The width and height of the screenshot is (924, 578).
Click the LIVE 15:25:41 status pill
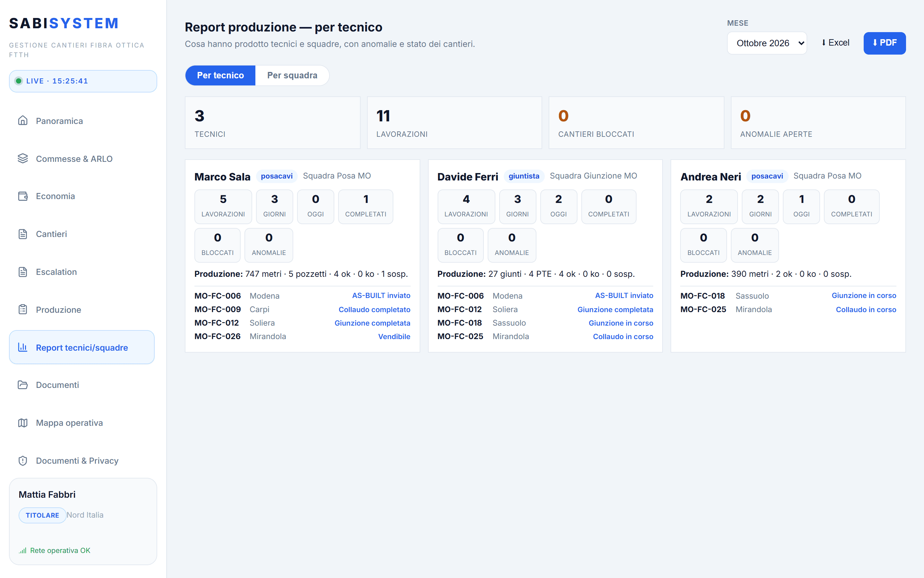click(83, 81)
